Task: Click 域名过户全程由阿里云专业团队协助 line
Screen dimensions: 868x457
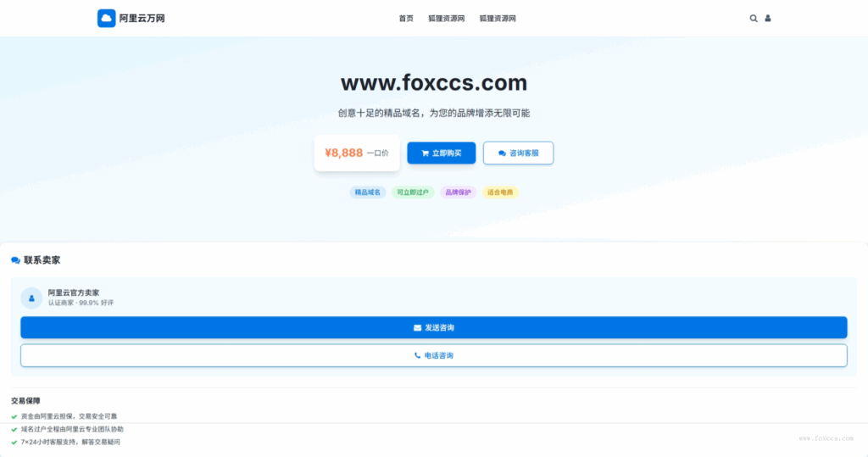Action: coord(73,429)
